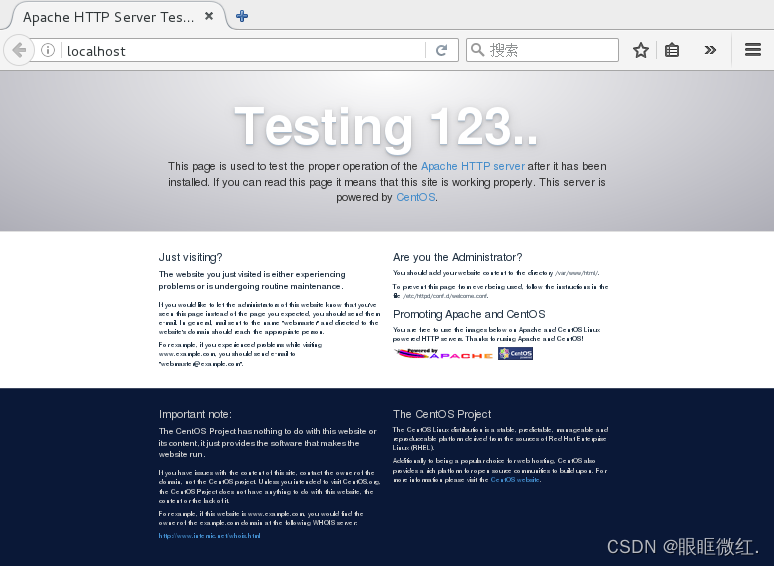Image resolution: width=774 pixels, height=566 pixels.
Task: Close the Apache HTTP Server Test tab
Action: coord(209,16)
